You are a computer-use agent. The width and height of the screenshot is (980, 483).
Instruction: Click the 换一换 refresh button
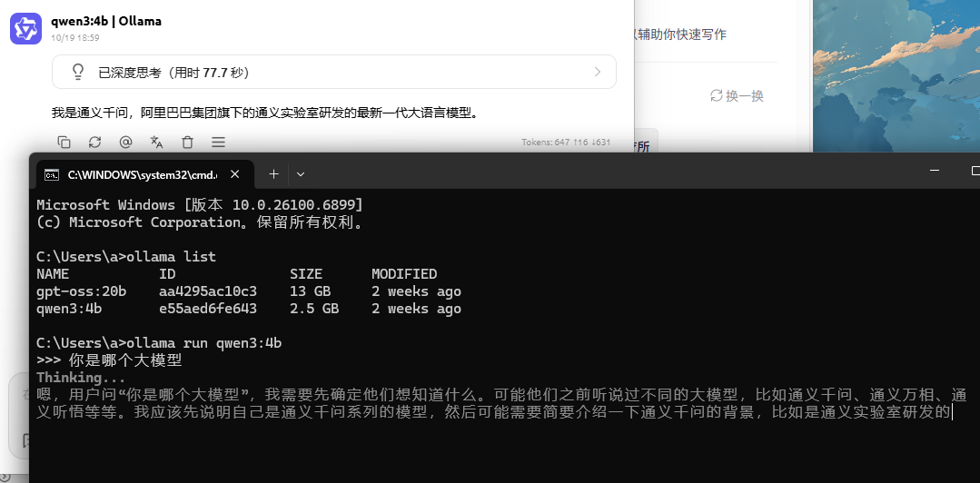click(x=737, y=95)
